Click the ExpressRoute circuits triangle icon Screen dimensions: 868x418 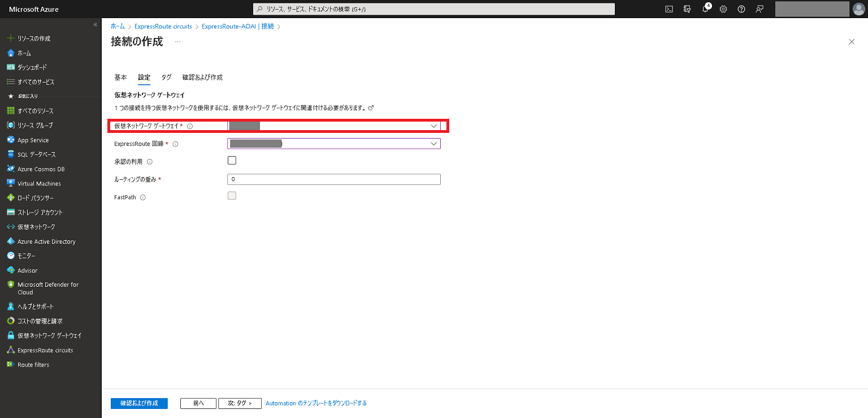[10, 350]
